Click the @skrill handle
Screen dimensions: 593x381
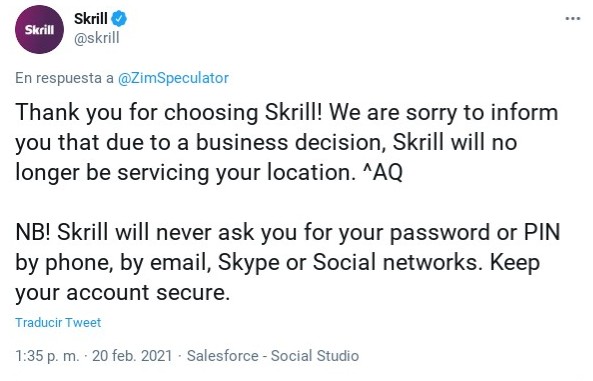click(x=97, y=38)
